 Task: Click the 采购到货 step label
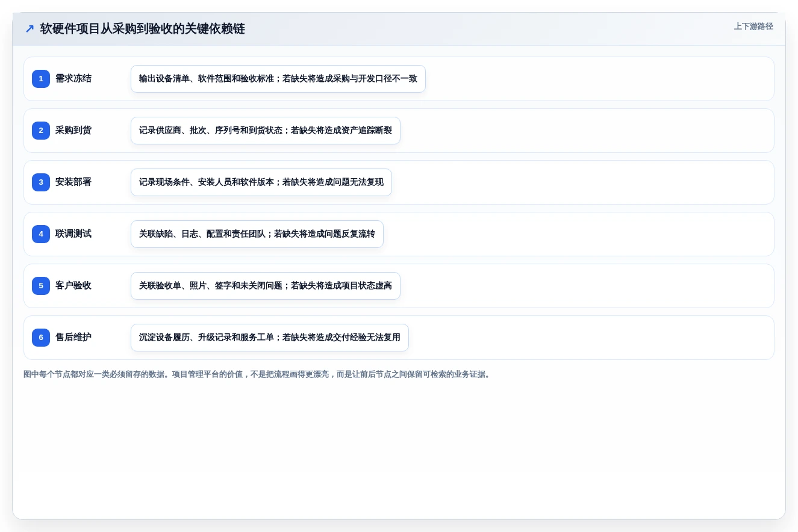(x=73, y=131)
